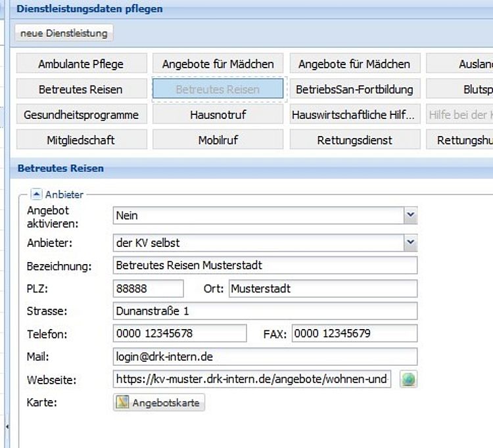Choose the BetriebsSan-Fortbildung service
Screen dimensions: 493x448
click(x=354, y=89)
